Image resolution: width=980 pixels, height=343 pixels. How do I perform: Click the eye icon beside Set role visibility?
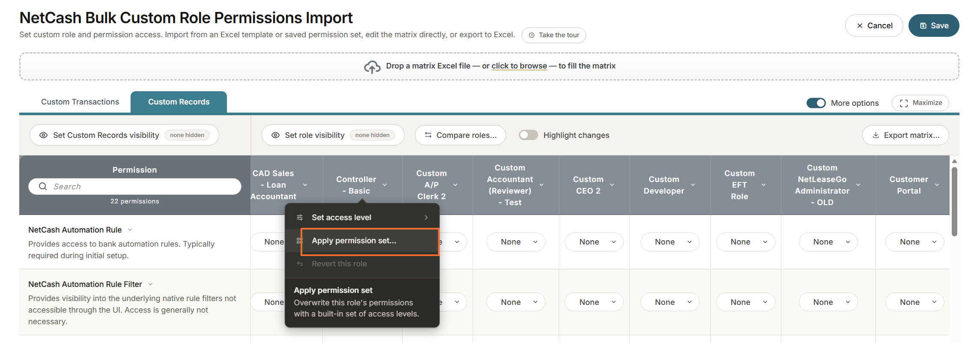[x=275, y=135]
